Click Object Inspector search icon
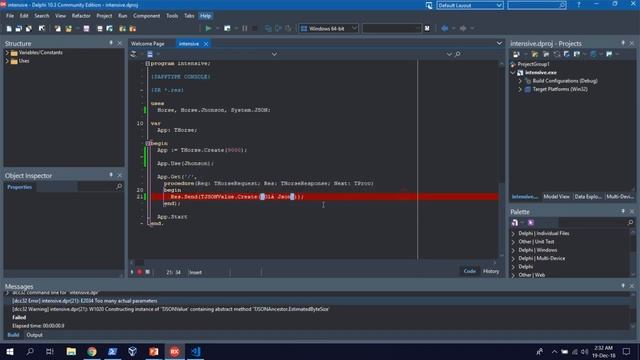This screenshot has height=360, width=640. pyautogui.click(x=119, y=187)
